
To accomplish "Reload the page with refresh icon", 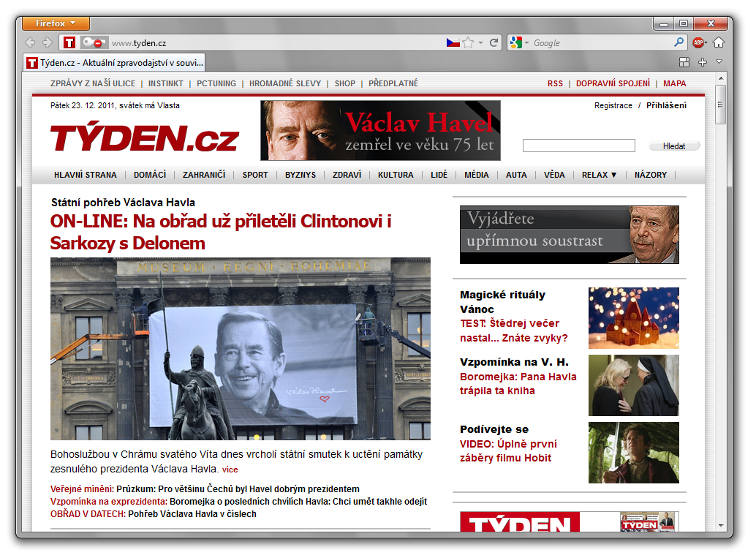I will pos(494,42).
